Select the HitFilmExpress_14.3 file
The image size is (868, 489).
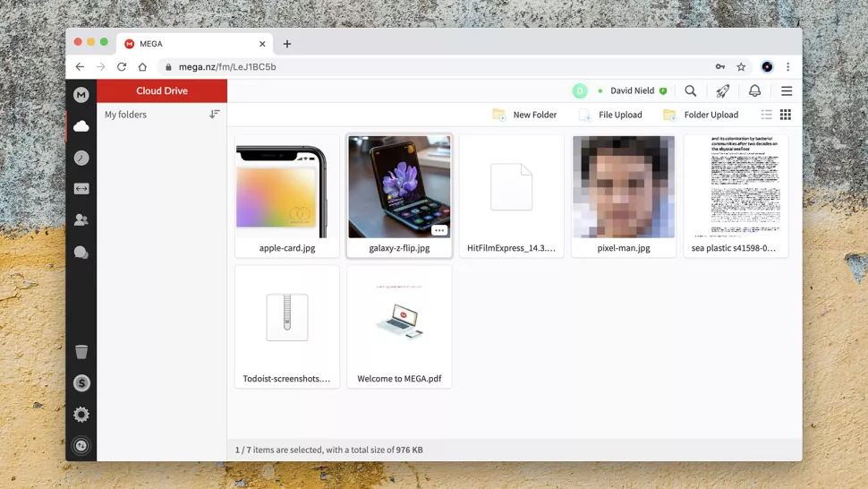point(512,195)
